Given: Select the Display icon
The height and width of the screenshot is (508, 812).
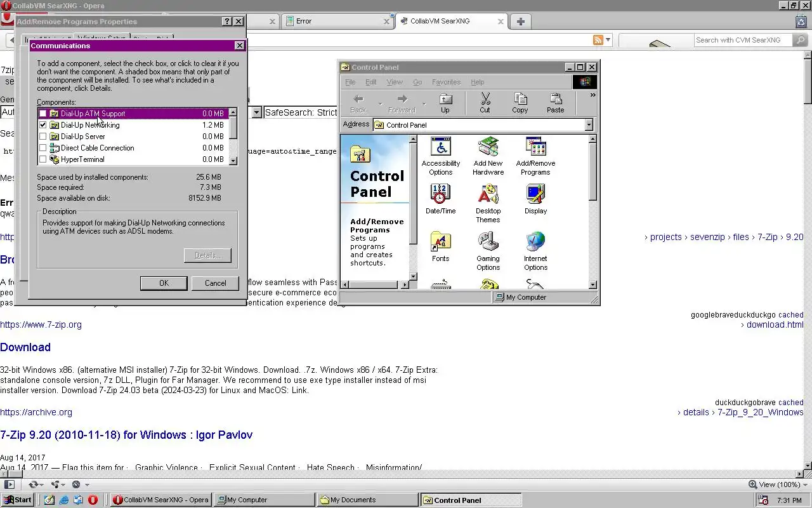Looking at the screenshot, I should tap(535, 199).
